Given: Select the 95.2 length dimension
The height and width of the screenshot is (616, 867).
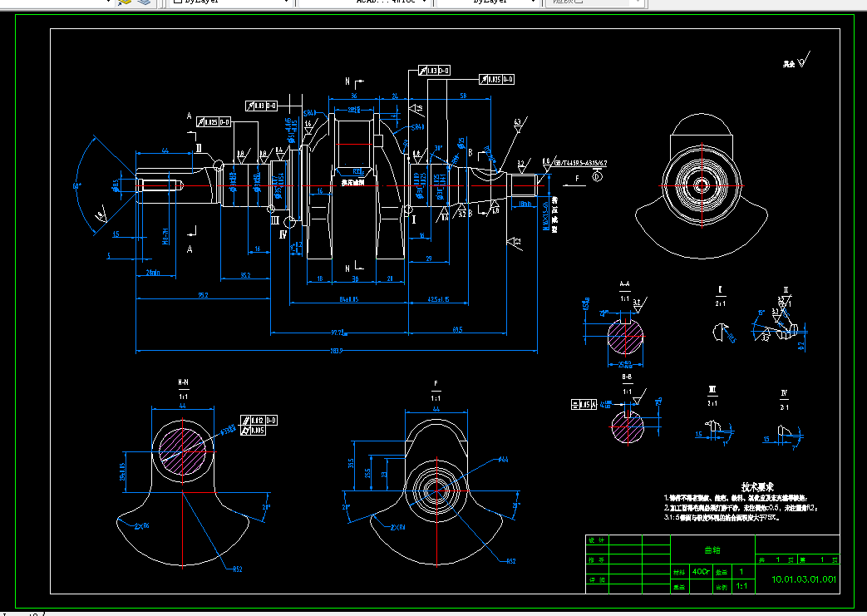Looking at the screenshot, I should click(x=203, y=295).
